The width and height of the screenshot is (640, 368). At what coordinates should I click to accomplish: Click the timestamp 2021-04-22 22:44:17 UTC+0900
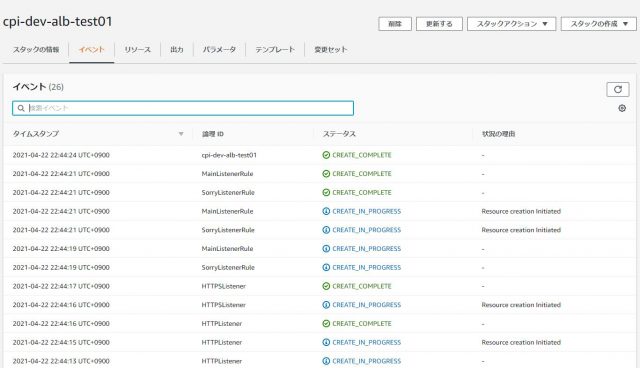pos(61,286)
